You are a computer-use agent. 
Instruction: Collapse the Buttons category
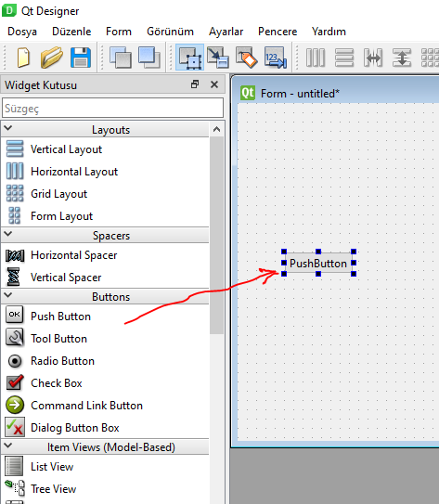coord(8,295)
